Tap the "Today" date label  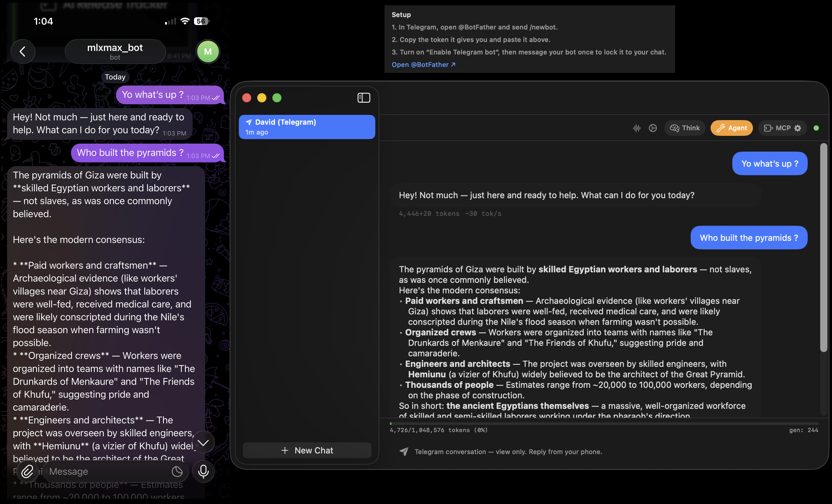115,77
